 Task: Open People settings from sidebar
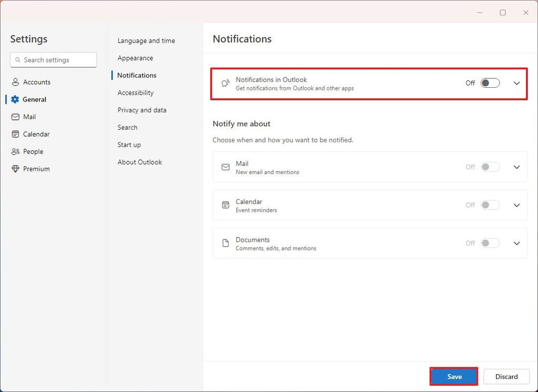pyautogui.click(x=32, y=151)
